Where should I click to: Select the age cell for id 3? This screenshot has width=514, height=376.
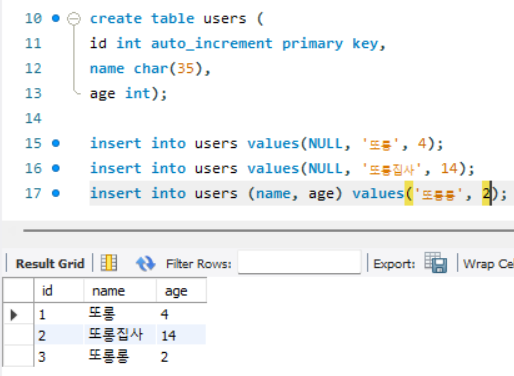click(181, 356)
